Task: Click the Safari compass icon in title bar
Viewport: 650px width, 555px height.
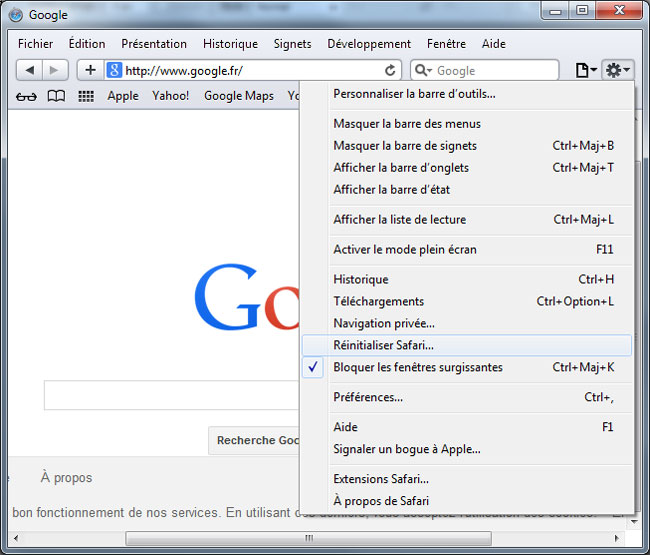Action: (x=16, y=15)
